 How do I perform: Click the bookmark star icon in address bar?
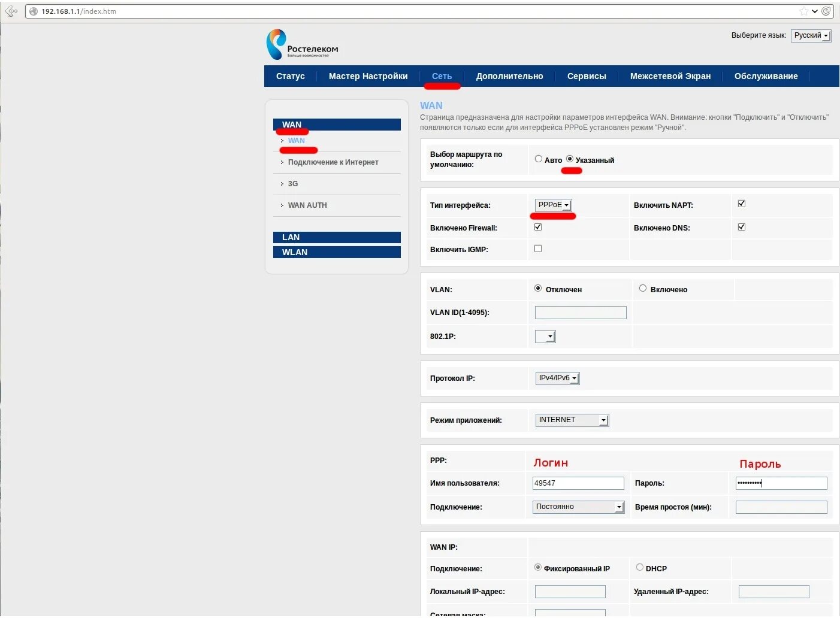(x=804, y=11)
